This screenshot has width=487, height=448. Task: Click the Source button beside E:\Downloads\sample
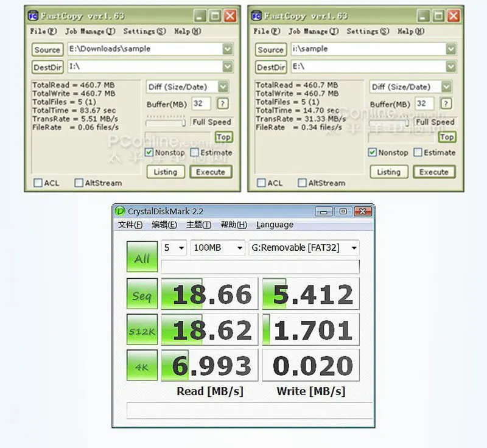(47, 49)
